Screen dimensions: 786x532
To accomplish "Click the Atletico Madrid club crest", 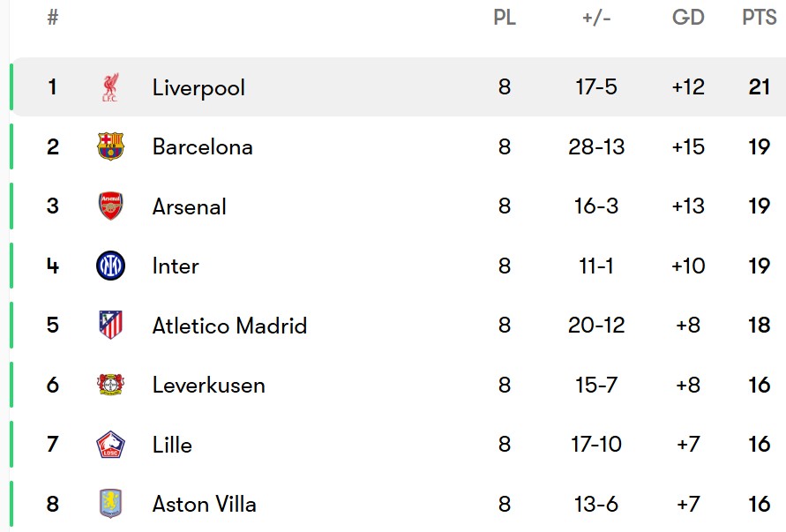I will coord(110,325).
